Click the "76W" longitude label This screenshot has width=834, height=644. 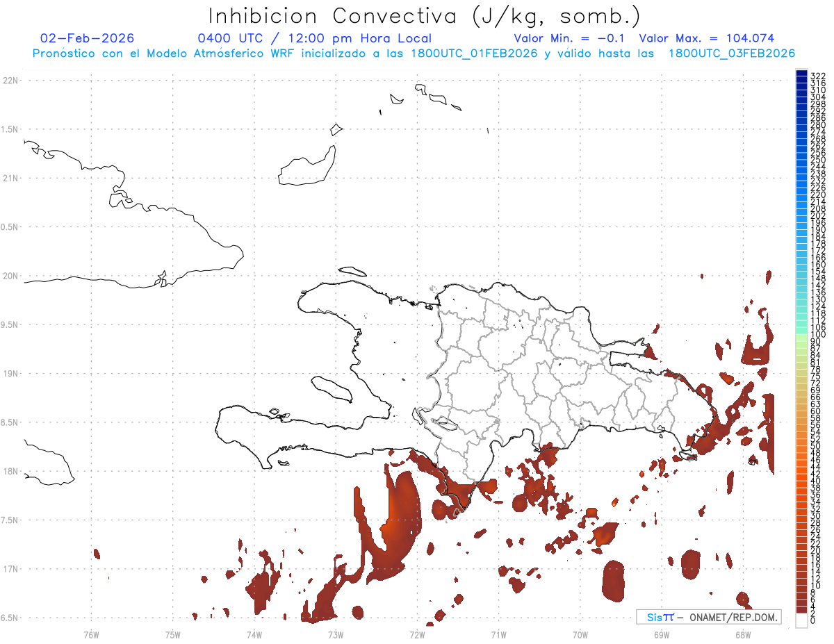point(91,634)
